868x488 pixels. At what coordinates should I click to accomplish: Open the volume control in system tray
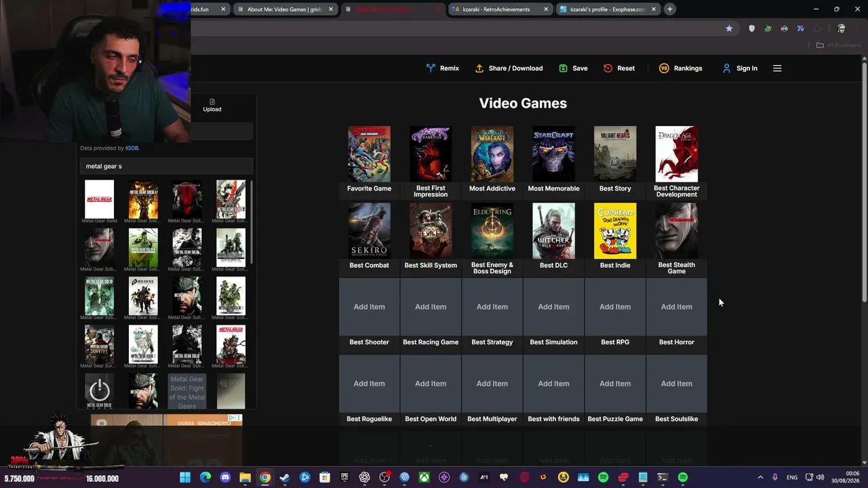point(820,478)
